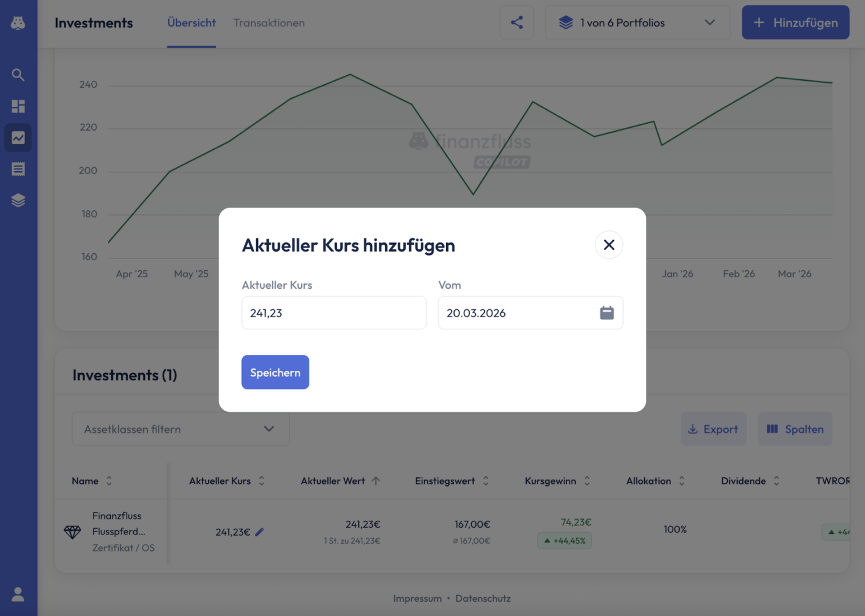Viewport: 865px width, 616px height.
Task: Open the dashboard grid icon in sidebar
Action: click(x=18, y=107)
